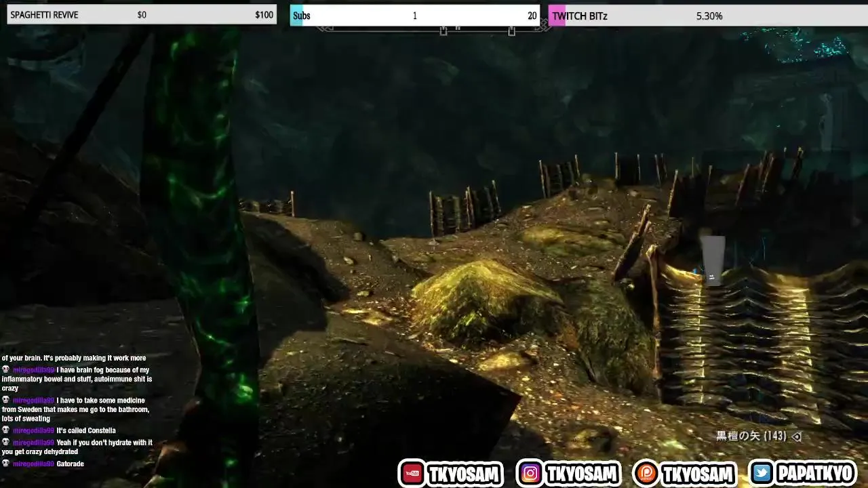The width and height of the screenshot is (868, 488).
Task: Click the "$0" current donation amount
Action: pos(142,15)
